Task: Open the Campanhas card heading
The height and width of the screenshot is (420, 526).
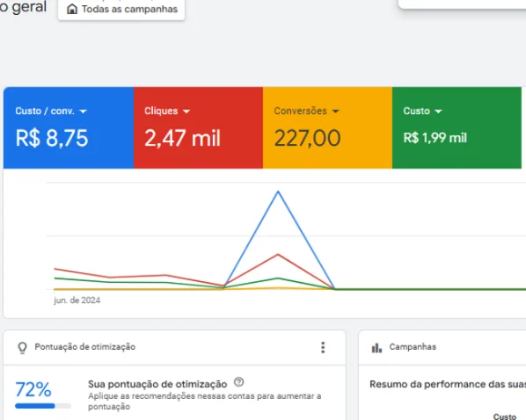Action: pos(413,347)
